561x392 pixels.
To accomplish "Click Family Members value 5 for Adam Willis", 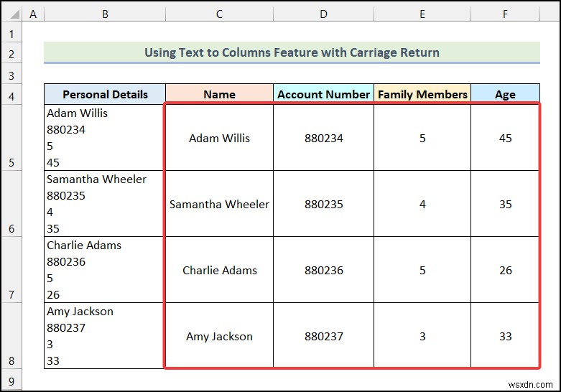I will point(422,138).
